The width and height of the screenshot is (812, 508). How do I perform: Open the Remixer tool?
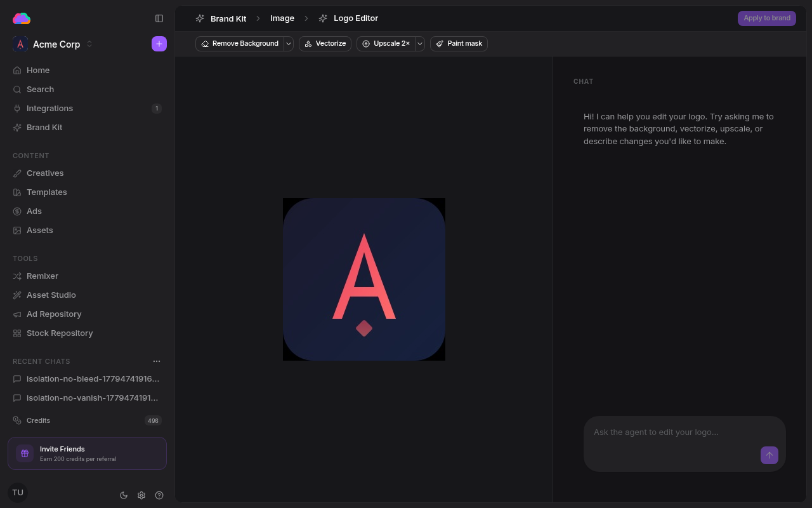pyautogui.click(x=87, y=276)
